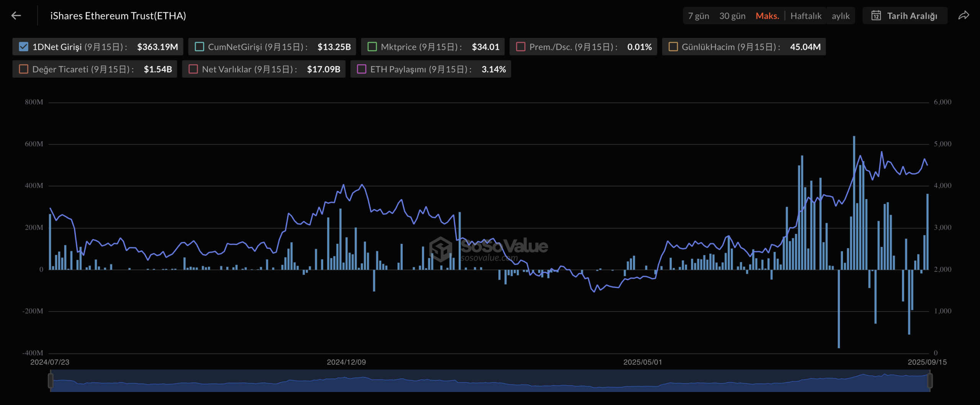
Task: Click the 6,000 right axis label
Action: [942, 102]
